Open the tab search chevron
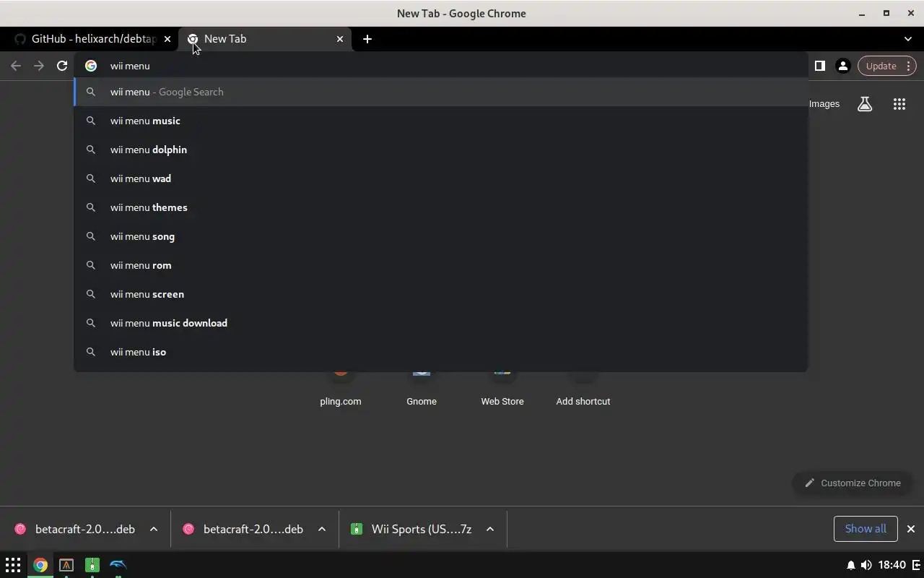The height and width of the screenshot is (578, 924). 908,39
